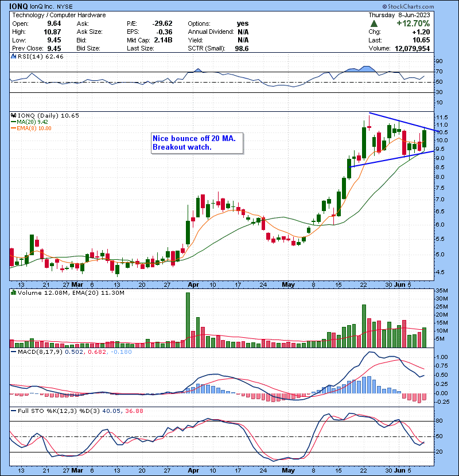Open the StockCharts.com credit link
This screenshot has width=459, height=476.
(408, 6)
